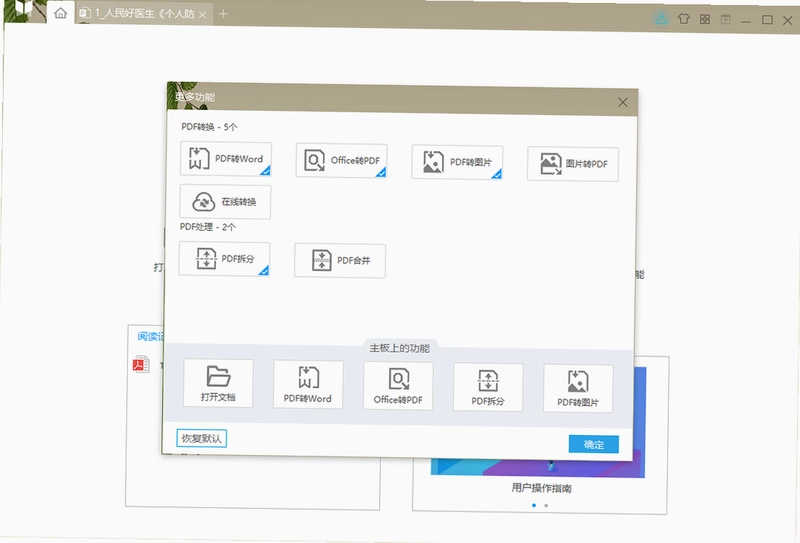Close the 1_人民好医生 document tab
800x543 pixels.
pos(203,15)
